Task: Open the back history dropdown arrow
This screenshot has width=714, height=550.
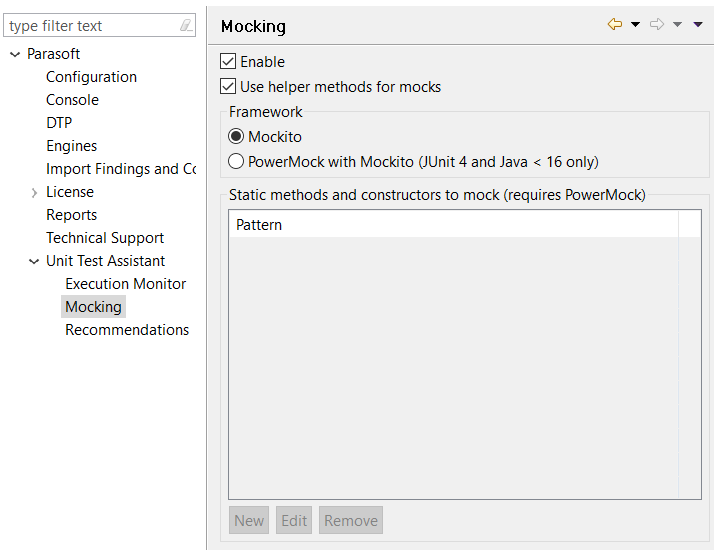Action: tap(635, 25)
